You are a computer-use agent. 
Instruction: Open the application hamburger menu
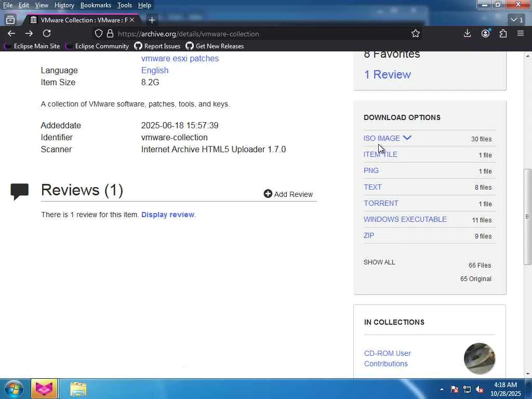(x=521, y=33)
